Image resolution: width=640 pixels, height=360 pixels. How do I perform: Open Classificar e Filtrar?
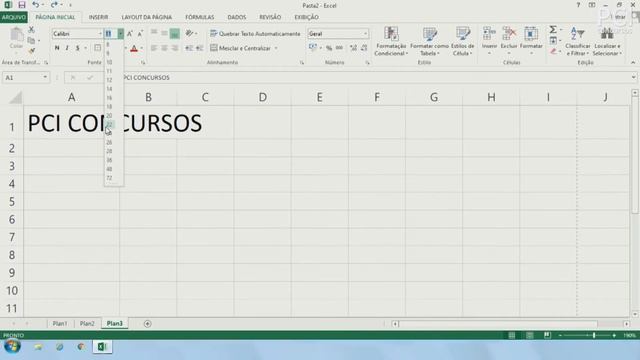tap(578, 41)
